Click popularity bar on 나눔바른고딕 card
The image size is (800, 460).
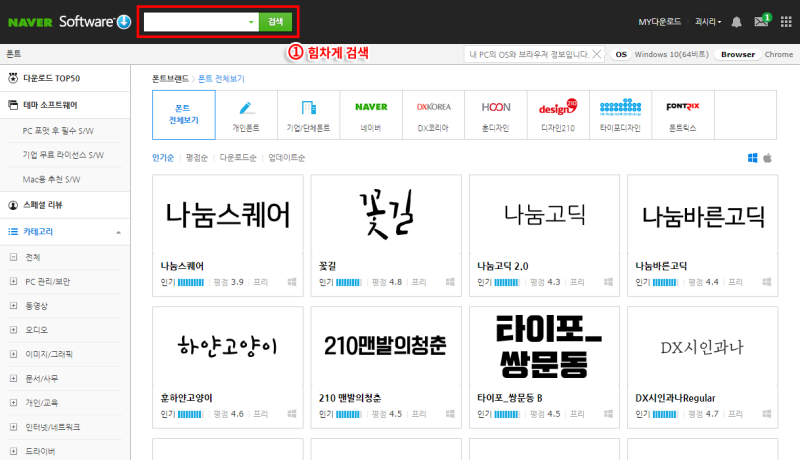click(665, 282)
